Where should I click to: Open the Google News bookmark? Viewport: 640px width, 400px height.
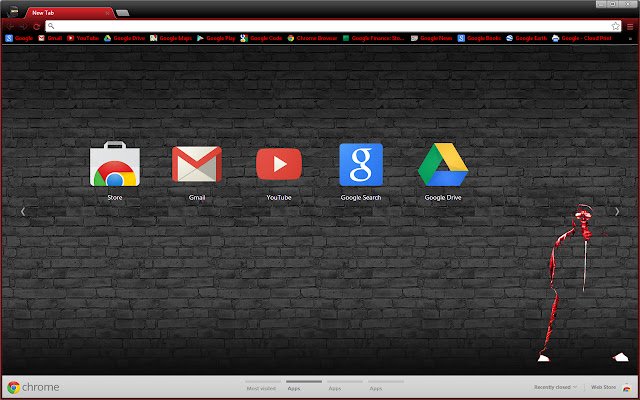431,38
